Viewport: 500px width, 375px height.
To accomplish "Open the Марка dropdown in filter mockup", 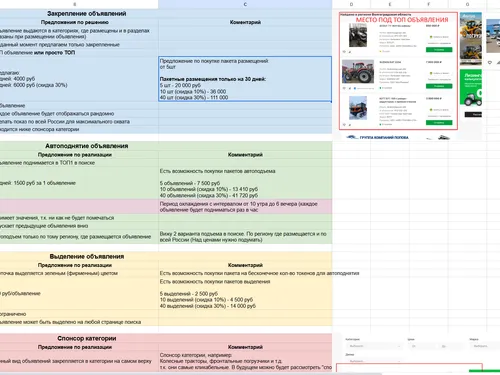I will [x=485, y=346].
